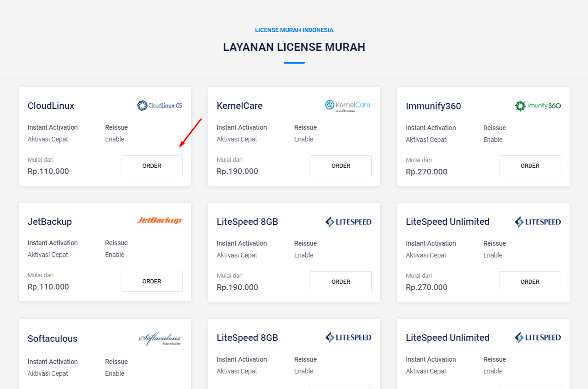This screenshot has height=389, width=588.
Task: Select the CloudLinux card title
Action: pos(51,106)
